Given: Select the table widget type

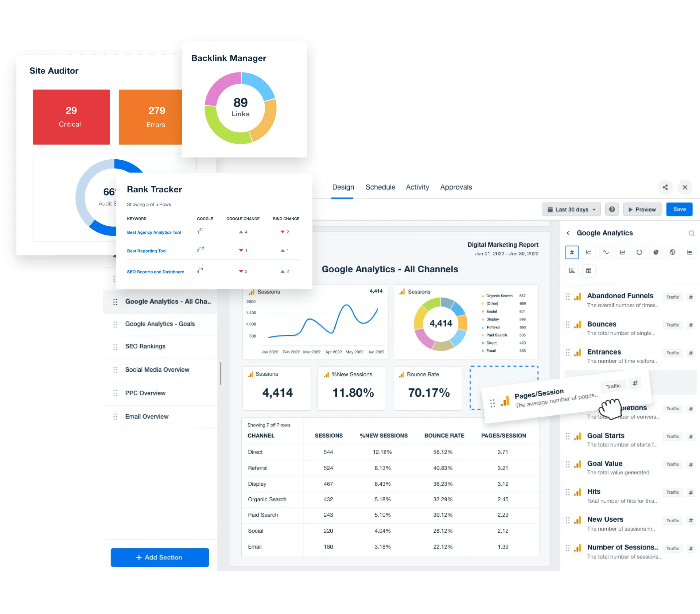Looking at the screenshot, I should point(589,271).
